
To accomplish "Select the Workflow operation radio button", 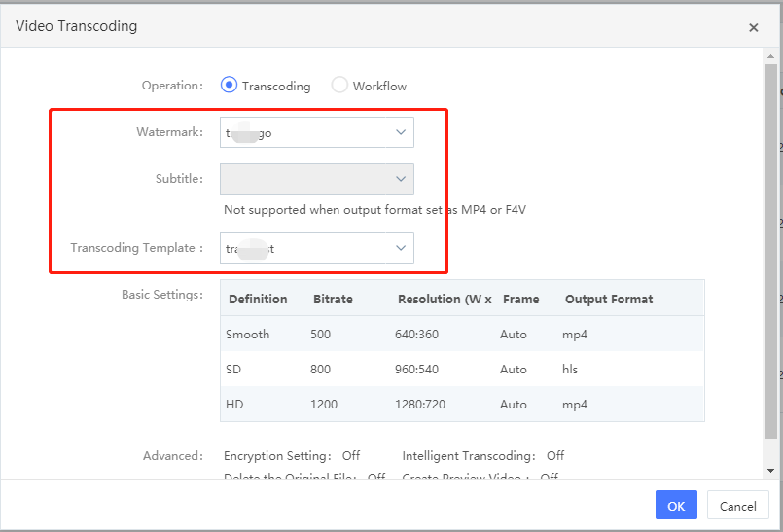I will point(339,86).
